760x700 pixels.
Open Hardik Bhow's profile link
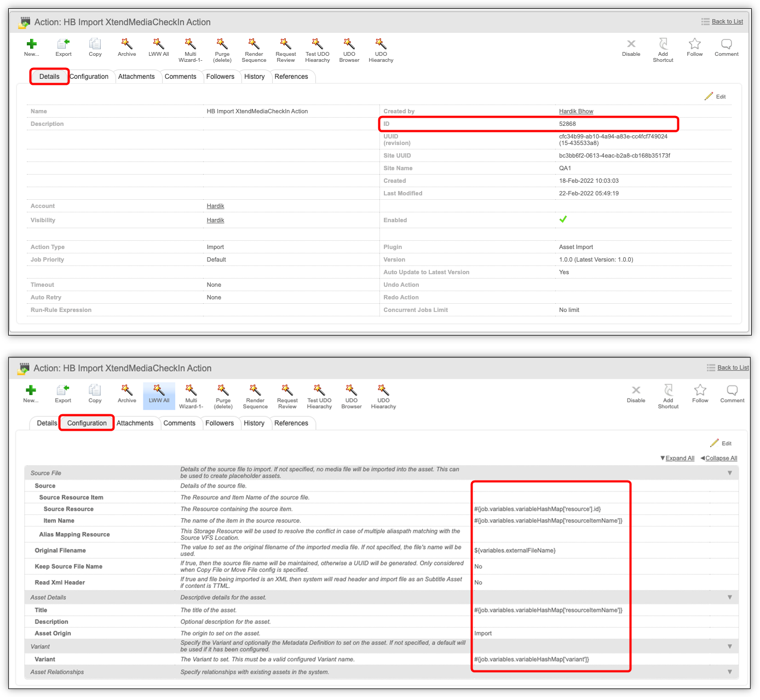(575, 111)
